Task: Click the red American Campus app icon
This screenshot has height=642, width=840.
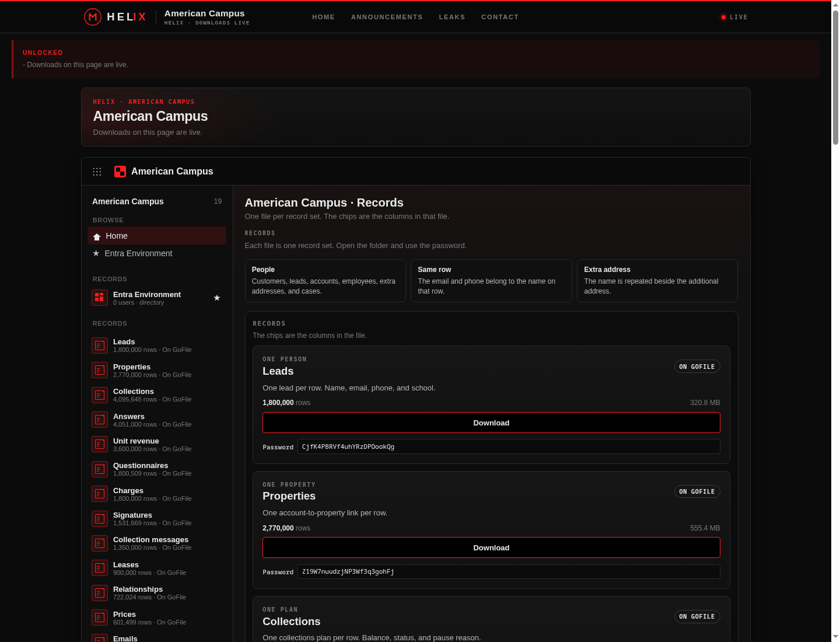Action: (120, 172)
